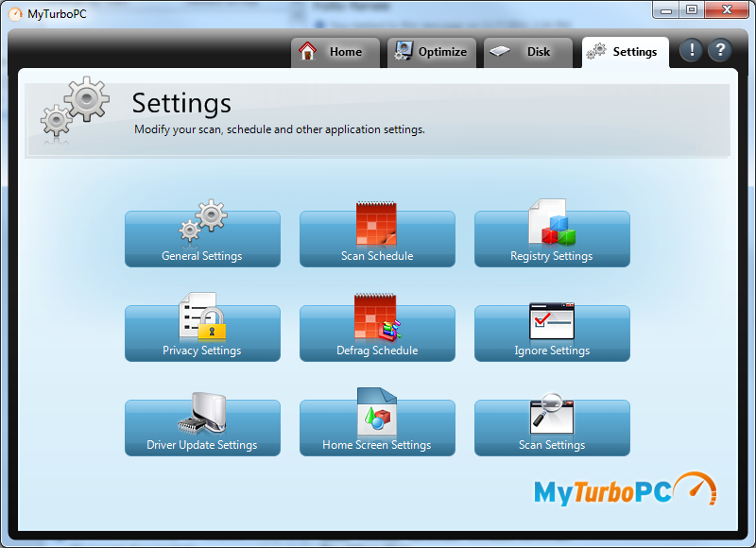The image size is (756, 548).
Task: Click the drive and chip icon on Driver Update Settings
Action: (202, 412)
